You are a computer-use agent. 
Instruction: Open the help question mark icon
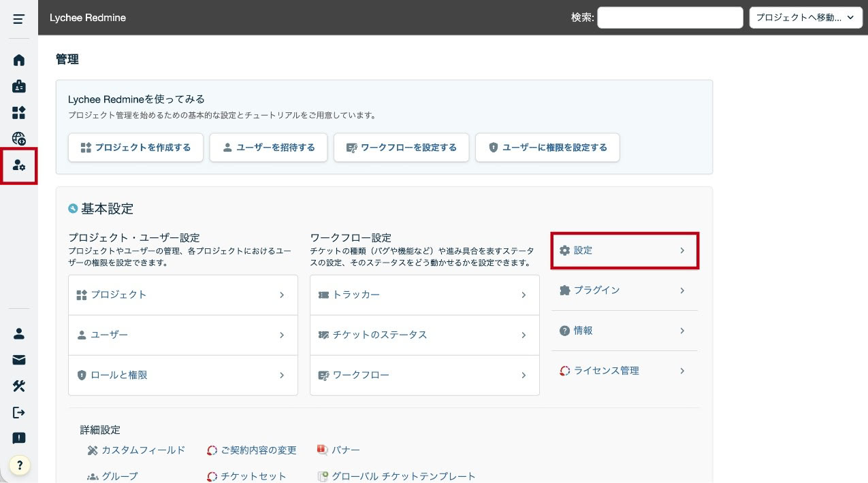(x=20, y=465)
